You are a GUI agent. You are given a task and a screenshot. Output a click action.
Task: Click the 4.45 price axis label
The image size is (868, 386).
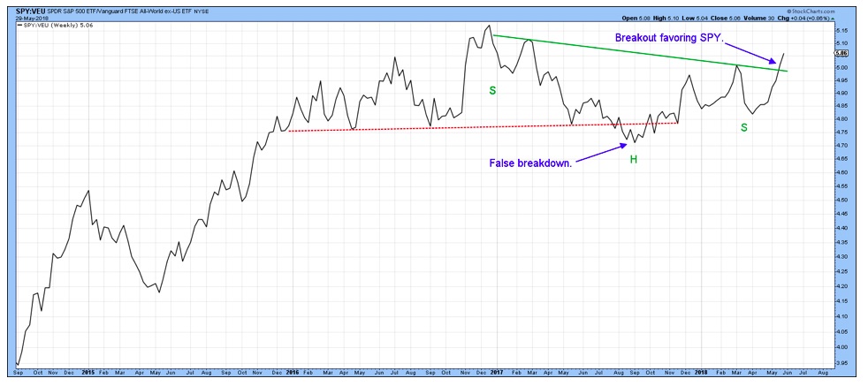[841, 214]
